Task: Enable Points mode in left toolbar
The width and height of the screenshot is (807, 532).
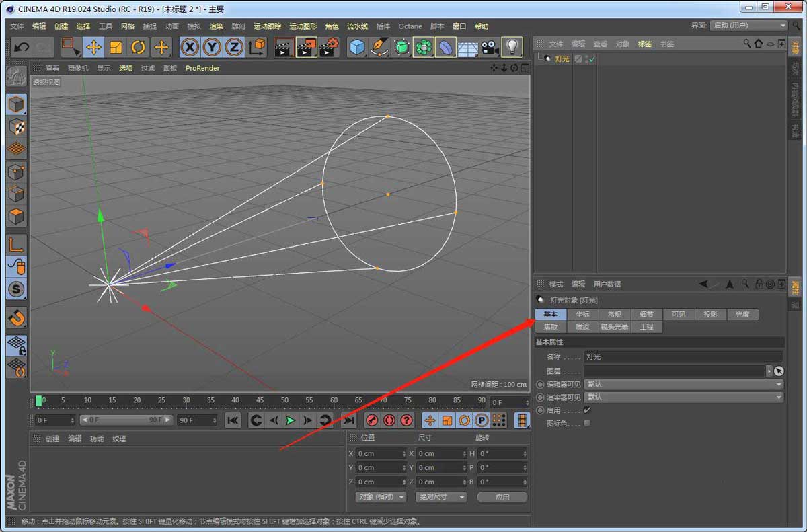Action: [16, 172]
